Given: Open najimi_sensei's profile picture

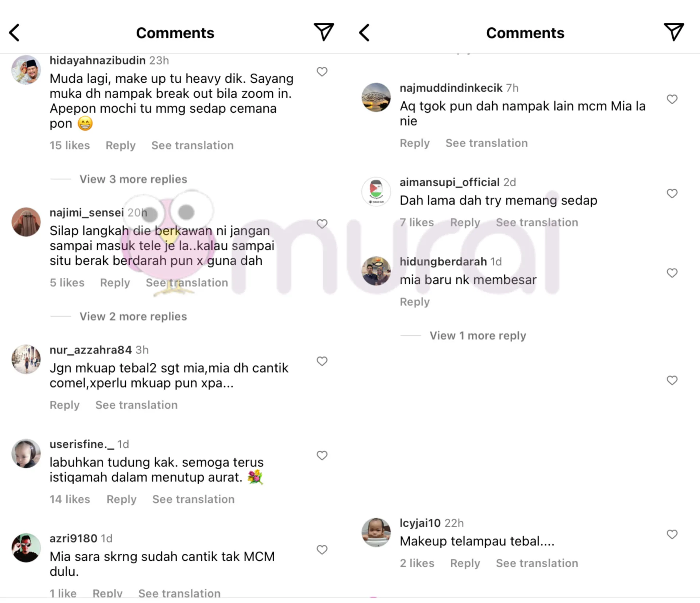Looking at the screenshot, I should pos(26,222).
